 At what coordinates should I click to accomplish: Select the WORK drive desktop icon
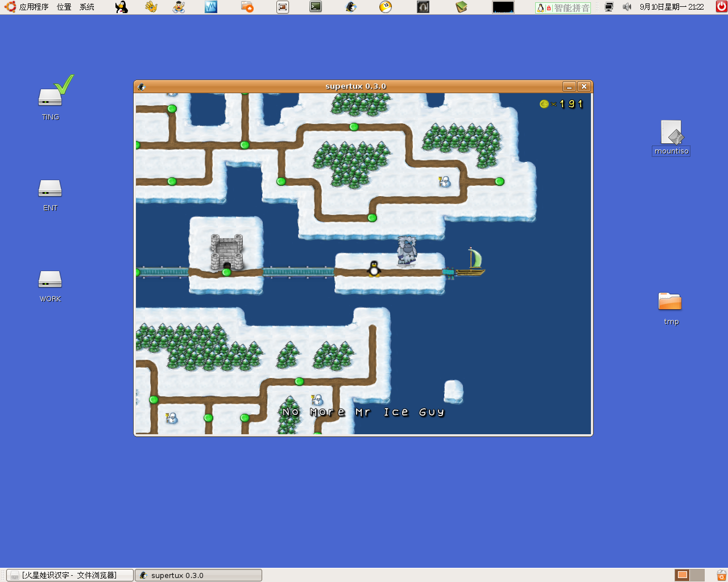tap(50, 286)
